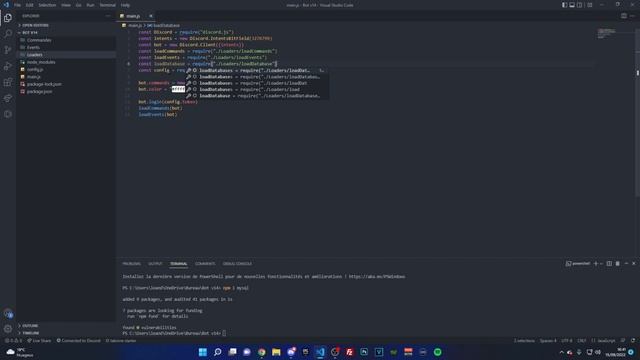Image resolution: width=640 pixels, height=360 pixels.
Task: Select the main.js editor tab
Action: (133, 16)
